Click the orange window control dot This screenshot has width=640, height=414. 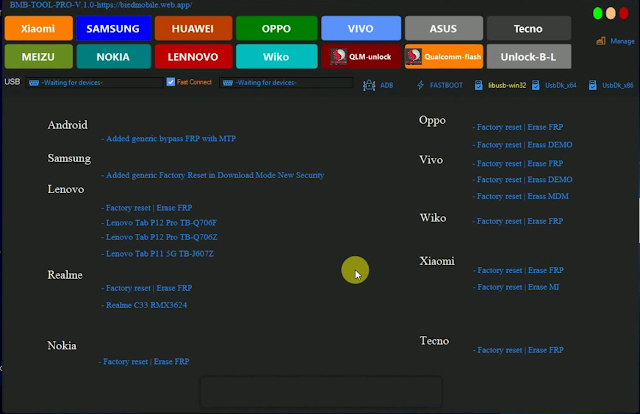click(610, 13)
